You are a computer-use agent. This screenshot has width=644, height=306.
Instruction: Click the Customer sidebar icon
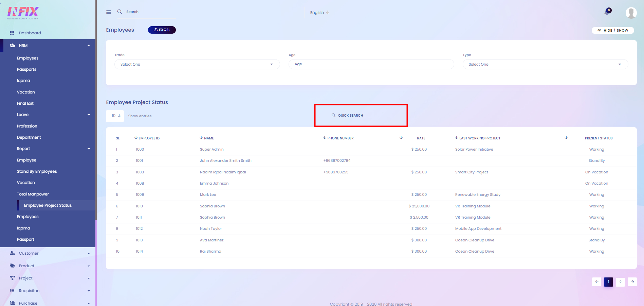click(12, 253)
